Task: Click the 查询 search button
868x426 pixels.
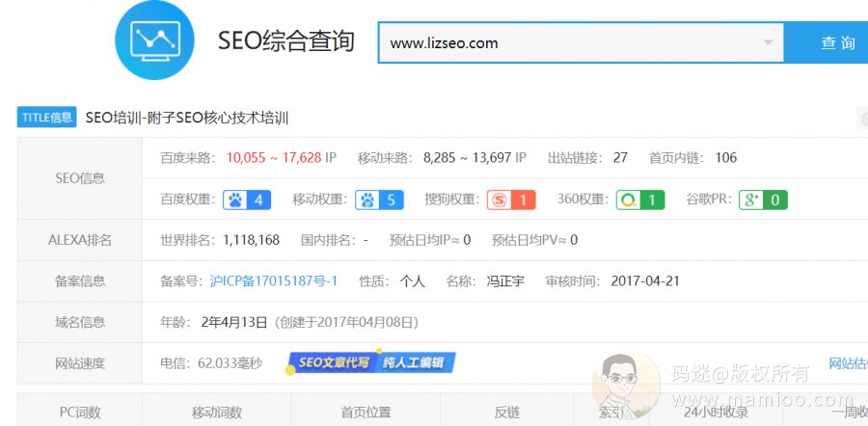Action: (x=835, y=43)
